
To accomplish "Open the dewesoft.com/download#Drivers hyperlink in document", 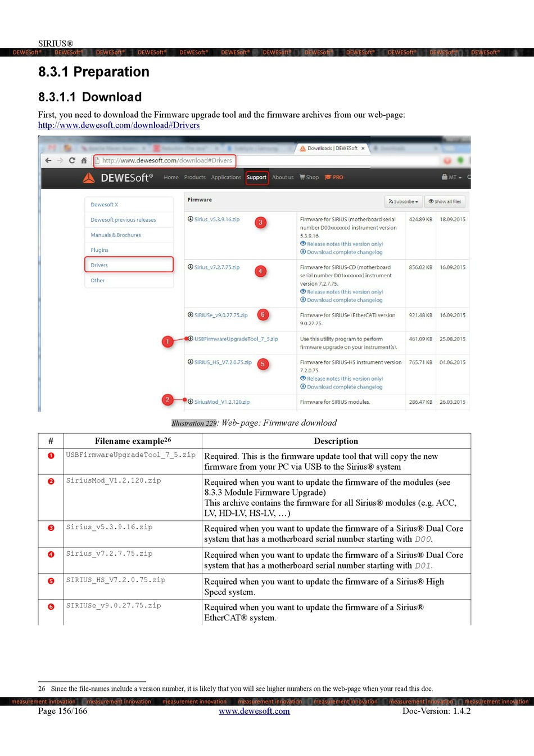I will pos(119,125).
